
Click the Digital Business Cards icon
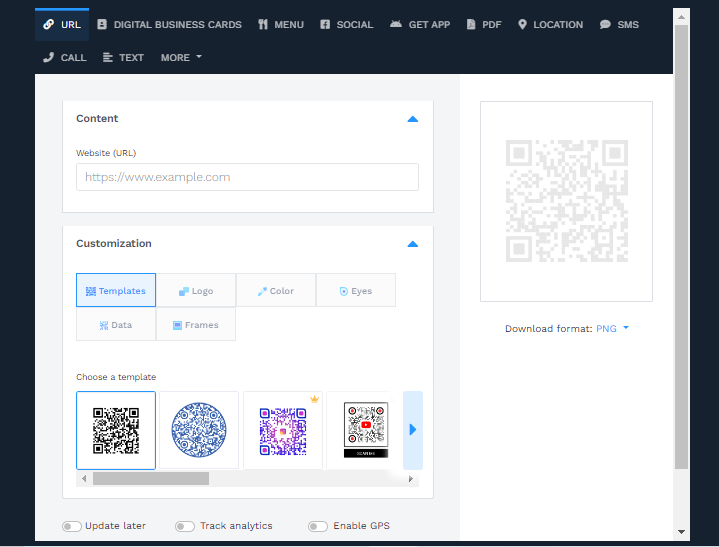pos(102,24)
